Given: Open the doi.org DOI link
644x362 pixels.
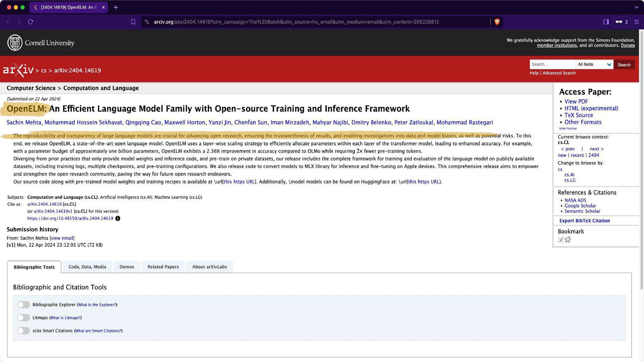Looking at the screenshot, I should click(x=70, y=219).
